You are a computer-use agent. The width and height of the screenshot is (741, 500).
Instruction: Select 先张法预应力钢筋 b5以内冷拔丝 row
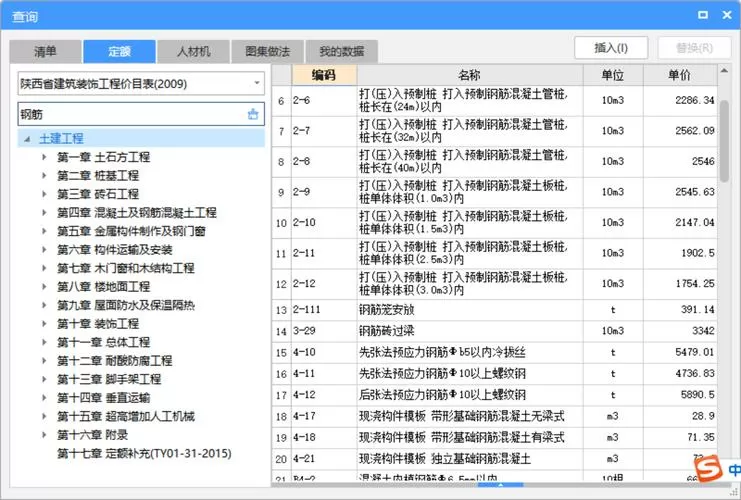click(494, 352)
